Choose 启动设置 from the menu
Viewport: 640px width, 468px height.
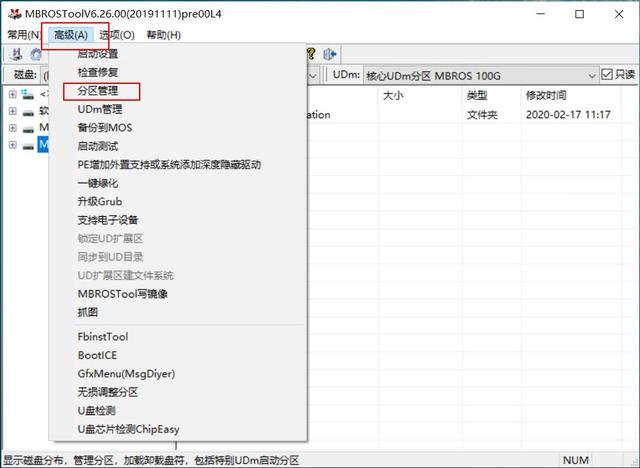pos(98,53)
